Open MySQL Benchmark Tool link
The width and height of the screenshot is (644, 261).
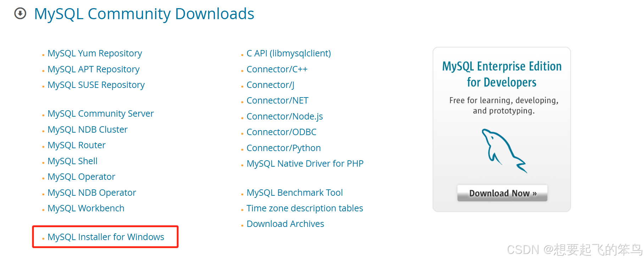[x=295, y=193]
